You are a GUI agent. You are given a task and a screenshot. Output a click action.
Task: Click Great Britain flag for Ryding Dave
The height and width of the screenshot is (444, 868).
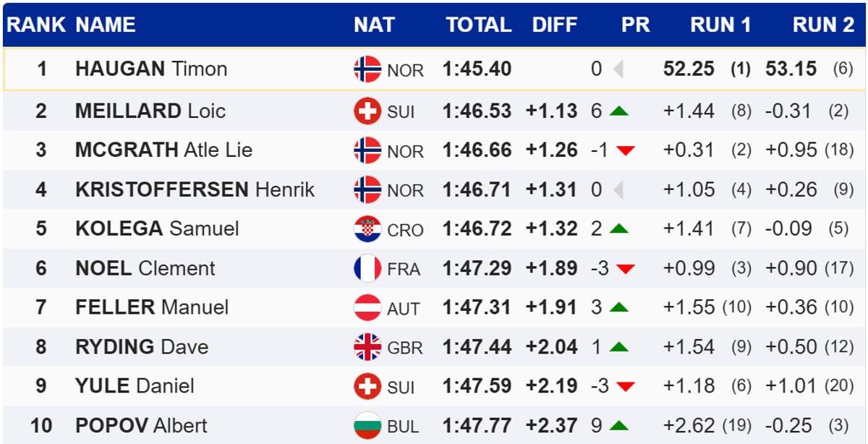[x=367, y=347]
